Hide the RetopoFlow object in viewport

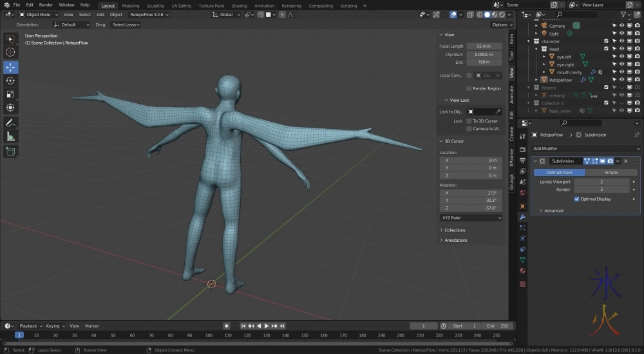click(x=622, y=80)
